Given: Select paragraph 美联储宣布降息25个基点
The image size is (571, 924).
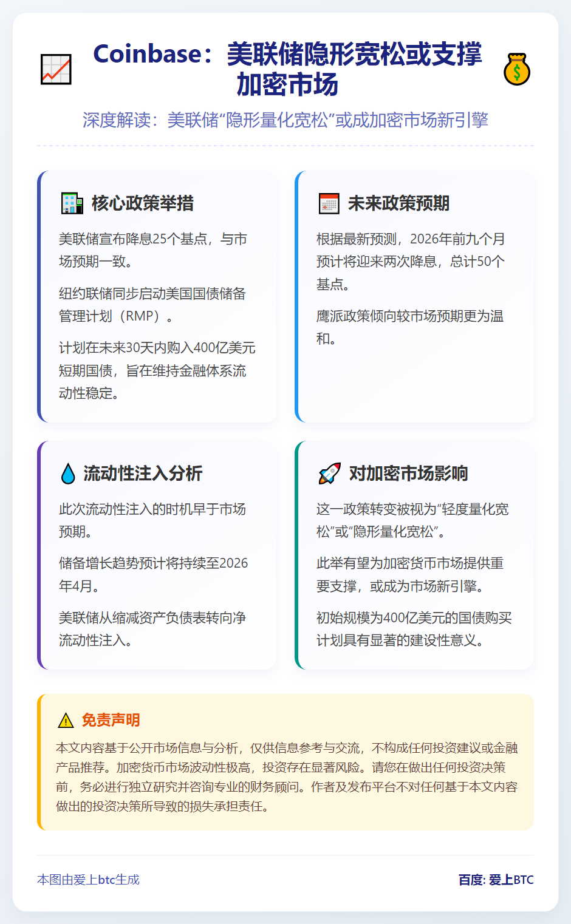Looking at the screenshot, I should click(x=153, y=250).
